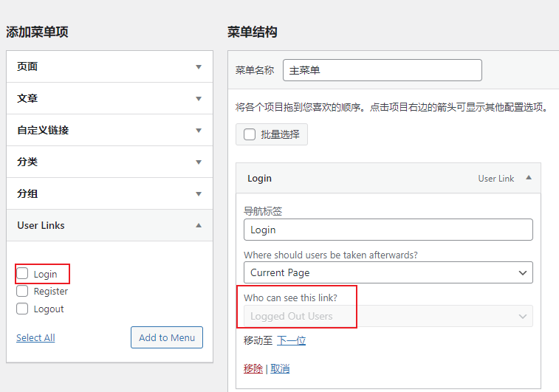Collapse the Login menu item arrow
The image size is (559, 392).
click(528, 178)
